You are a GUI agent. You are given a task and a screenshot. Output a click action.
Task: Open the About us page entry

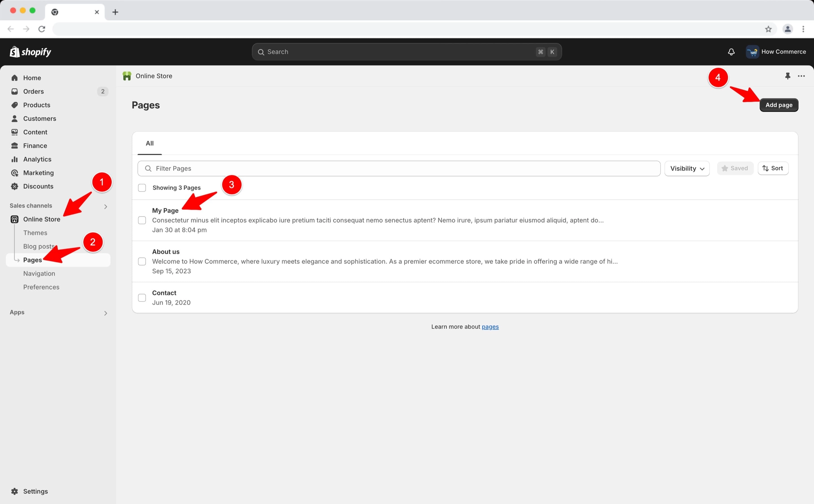pyautogui.click(x=166, y=252)
